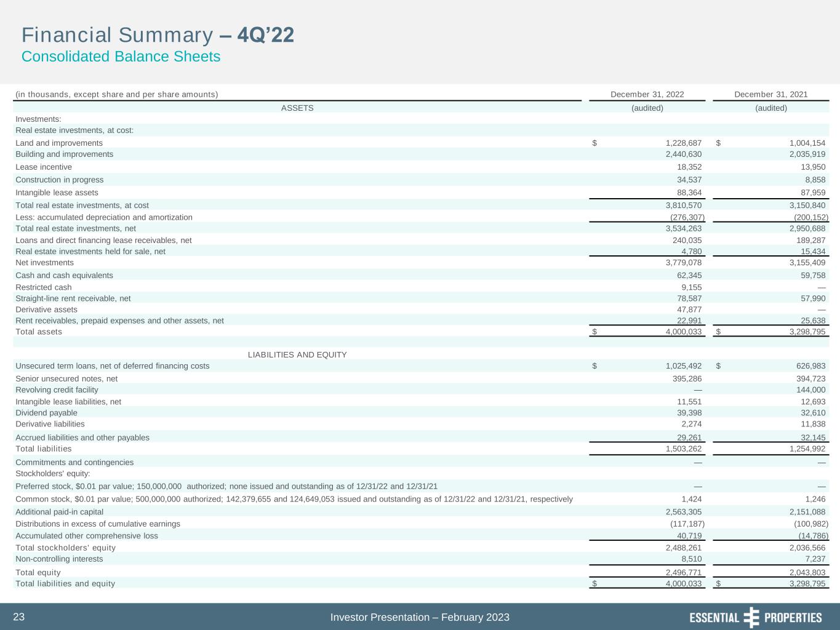
Task: Select the Non-controlling interests row label
Action: click(x=59, y=559)
